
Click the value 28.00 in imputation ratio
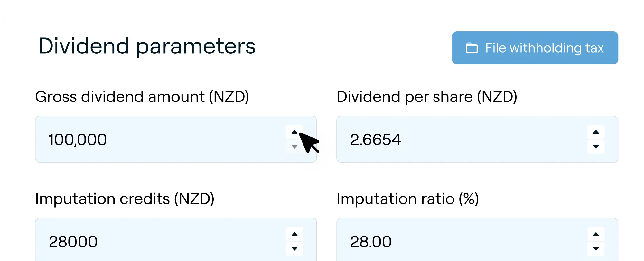371,241
